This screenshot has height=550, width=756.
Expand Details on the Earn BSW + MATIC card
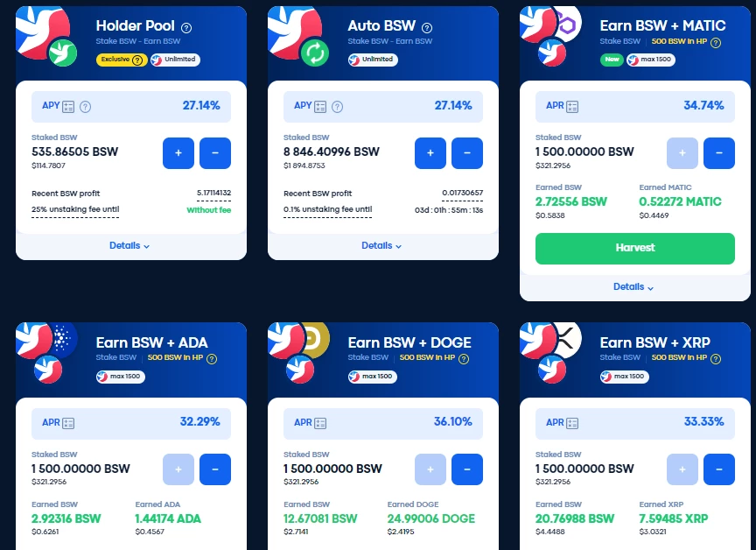(633, 286)
